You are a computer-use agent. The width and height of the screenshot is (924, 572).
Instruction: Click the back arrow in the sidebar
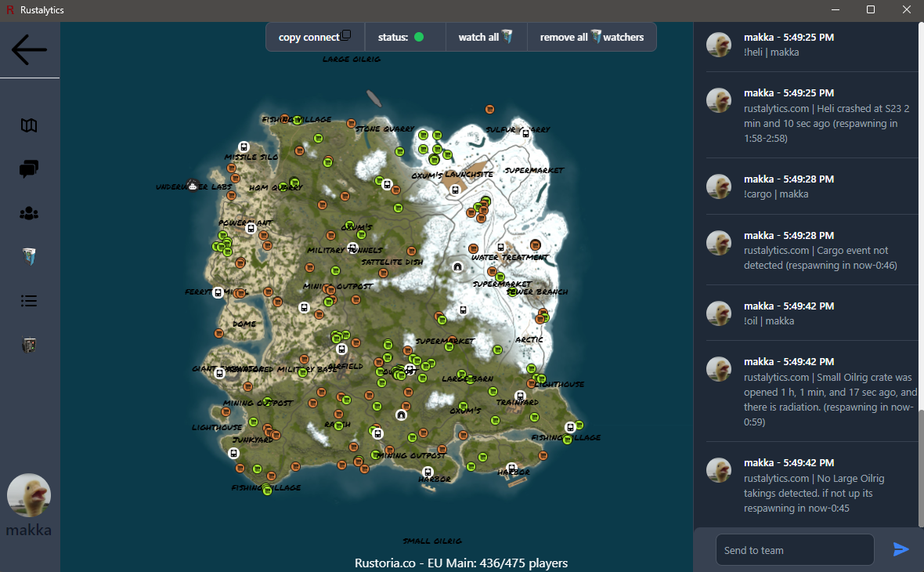[x=29, y=50]
